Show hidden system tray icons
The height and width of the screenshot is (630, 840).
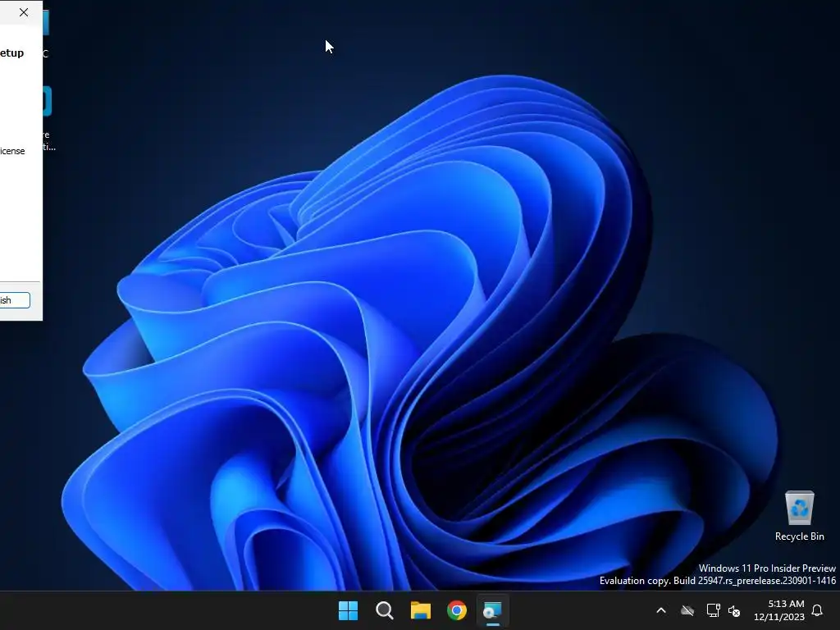click(661, 610)
